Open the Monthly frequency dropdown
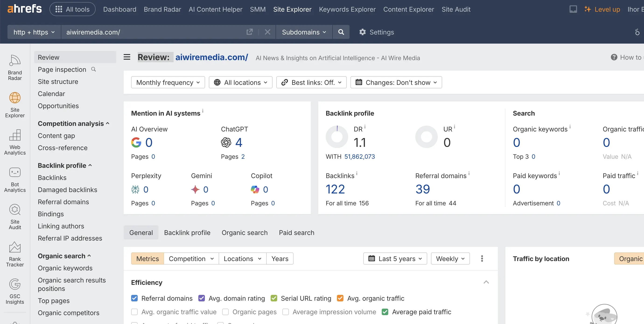The image size is (644, 324). [168, 82]
